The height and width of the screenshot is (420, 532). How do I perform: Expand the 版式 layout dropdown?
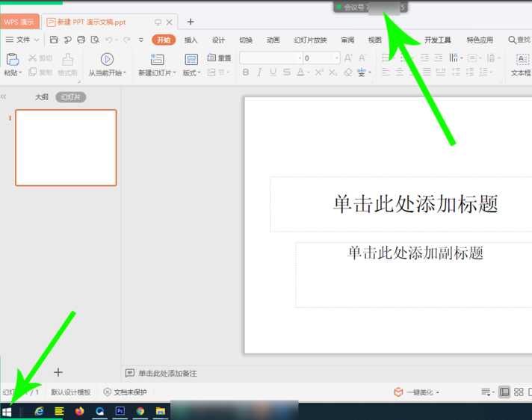point(191,72)
